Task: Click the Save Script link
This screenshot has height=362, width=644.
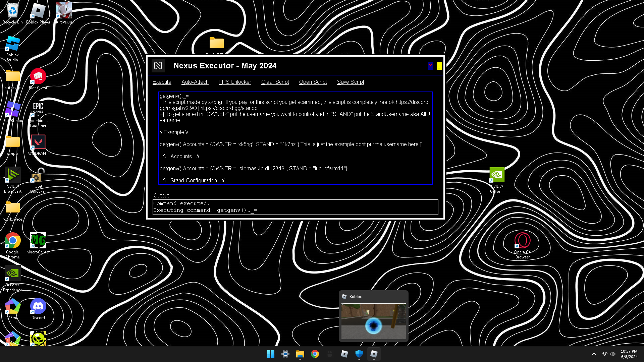Action: (351, 82)
